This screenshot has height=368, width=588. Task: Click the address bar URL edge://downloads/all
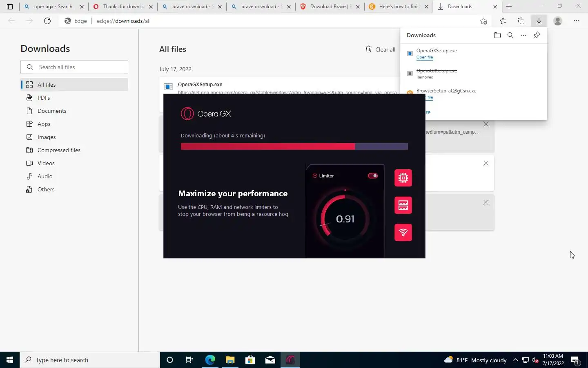(124, 21)
